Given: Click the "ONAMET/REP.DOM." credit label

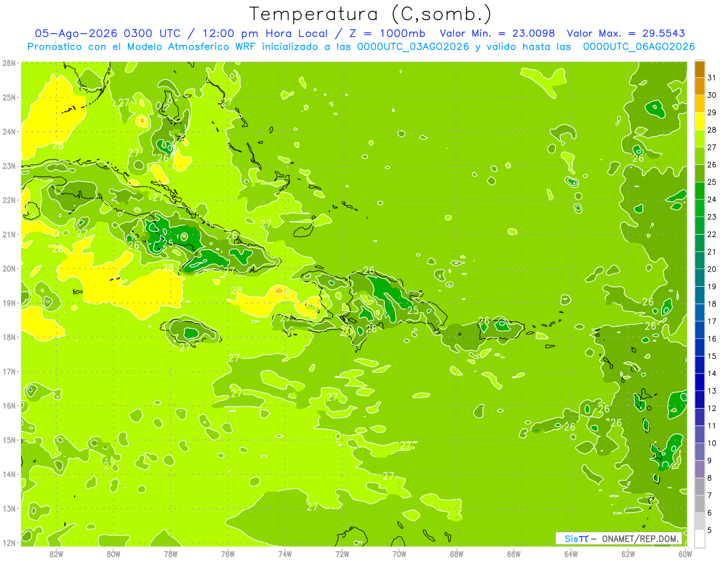Looking at the screenshot, I should (641, 538).
